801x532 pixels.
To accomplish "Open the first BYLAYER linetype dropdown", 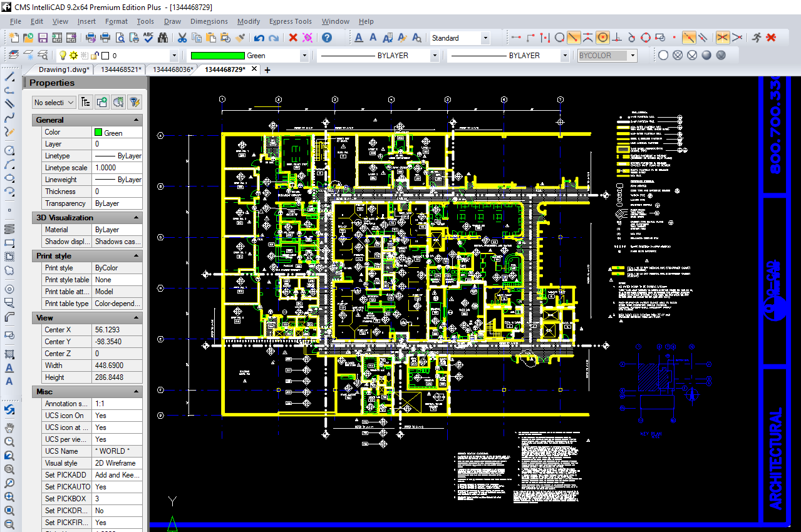I will click(x=435, y=56).
